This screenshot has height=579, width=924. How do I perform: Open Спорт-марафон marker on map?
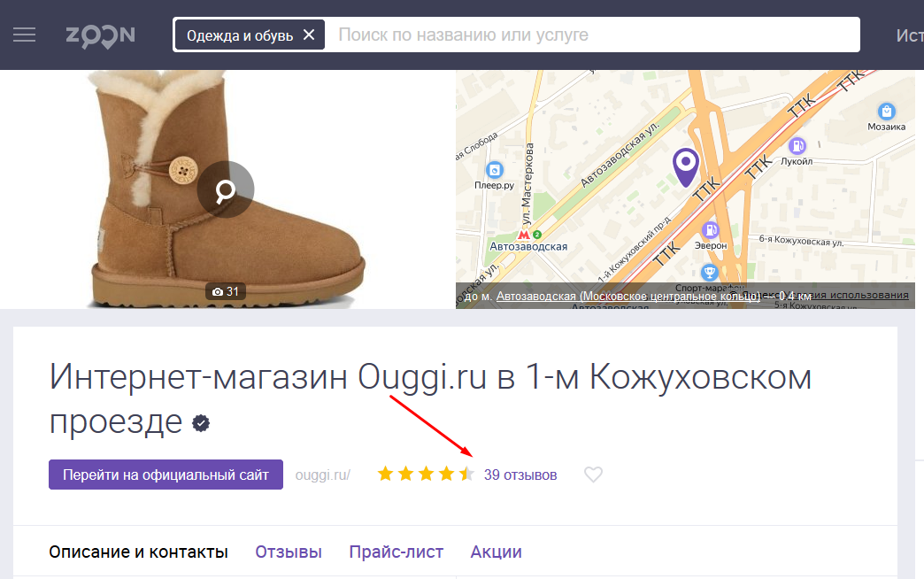[x=710, y=272]
